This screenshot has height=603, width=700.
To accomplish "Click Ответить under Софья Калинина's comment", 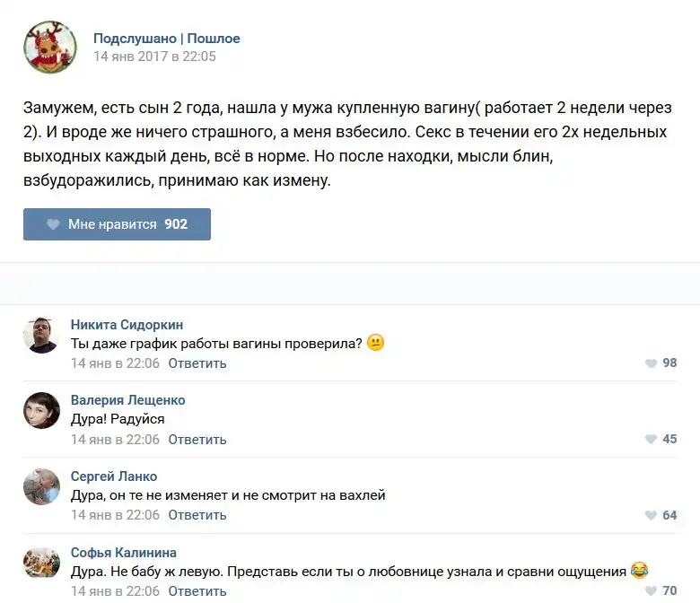I will click(197, 591).
